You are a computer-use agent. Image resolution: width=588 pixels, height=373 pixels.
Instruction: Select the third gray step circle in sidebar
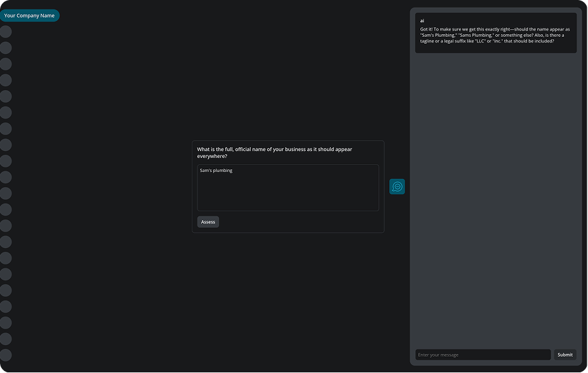coord(6,64)
